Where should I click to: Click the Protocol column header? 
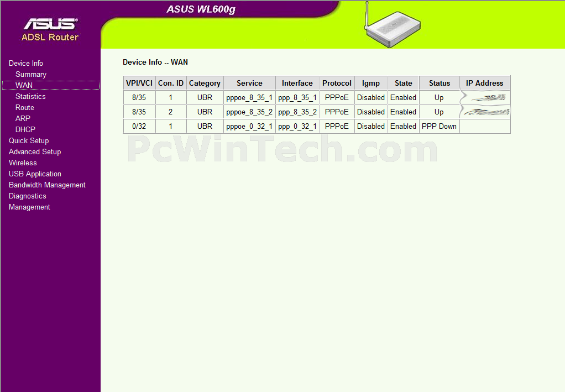(337, 83)
